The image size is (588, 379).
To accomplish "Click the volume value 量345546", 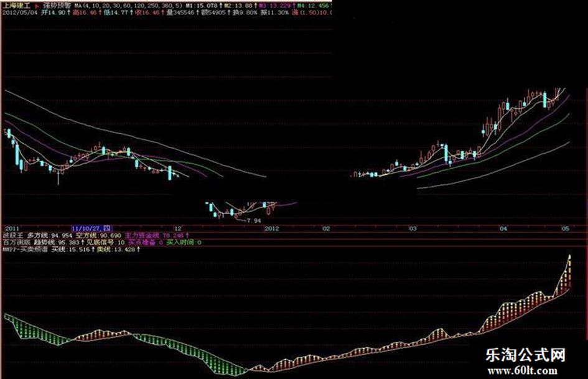I will coord(180,13).
